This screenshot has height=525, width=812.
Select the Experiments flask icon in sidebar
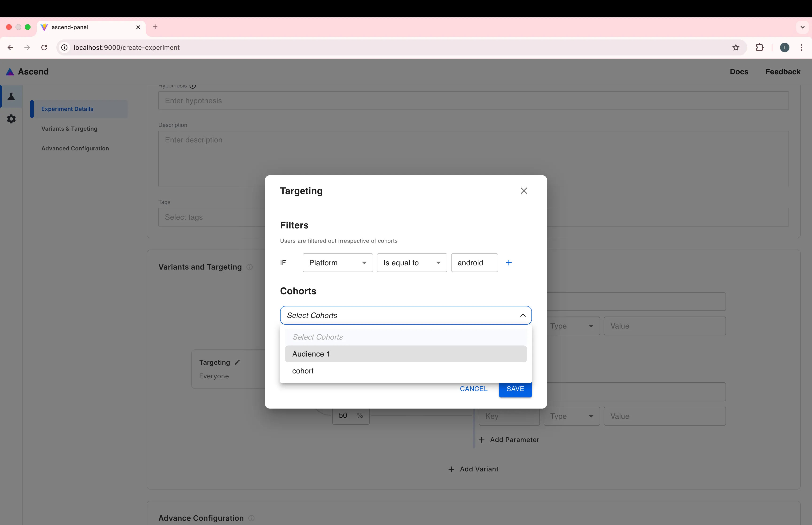point(11,97)
